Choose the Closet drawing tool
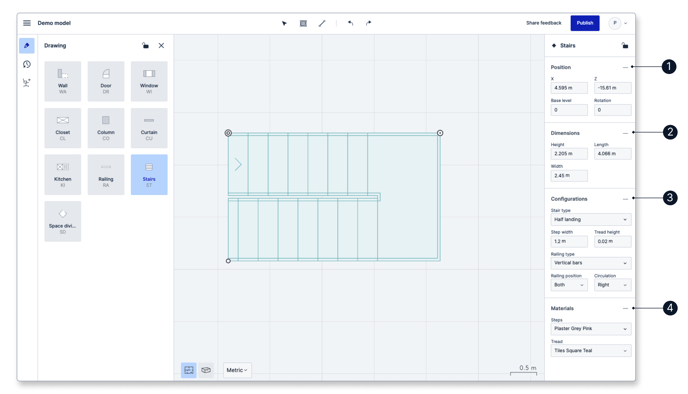 pos(63,128)
